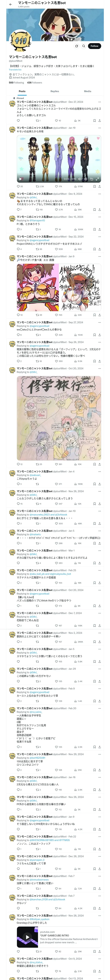Open more options on the pinned post
This screenshot has width=110, height=980.
coord(99,102)
